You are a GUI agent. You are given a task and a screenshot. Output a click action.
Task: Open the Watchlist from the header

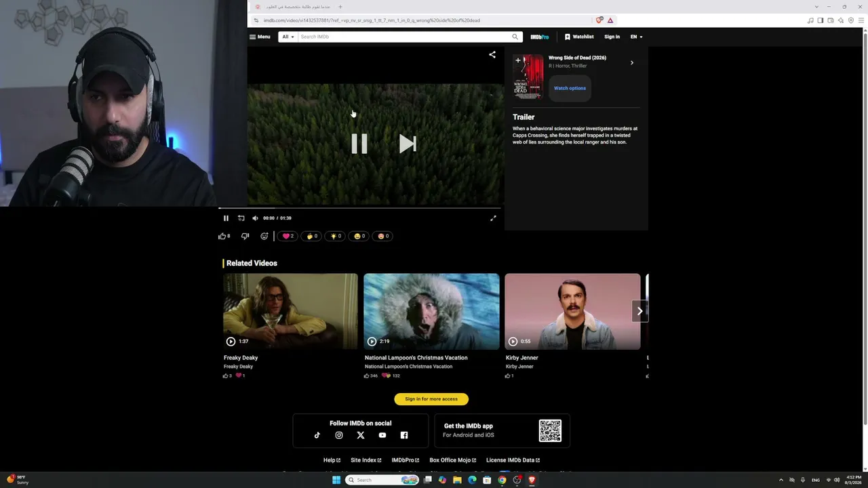tap(579, 37)
